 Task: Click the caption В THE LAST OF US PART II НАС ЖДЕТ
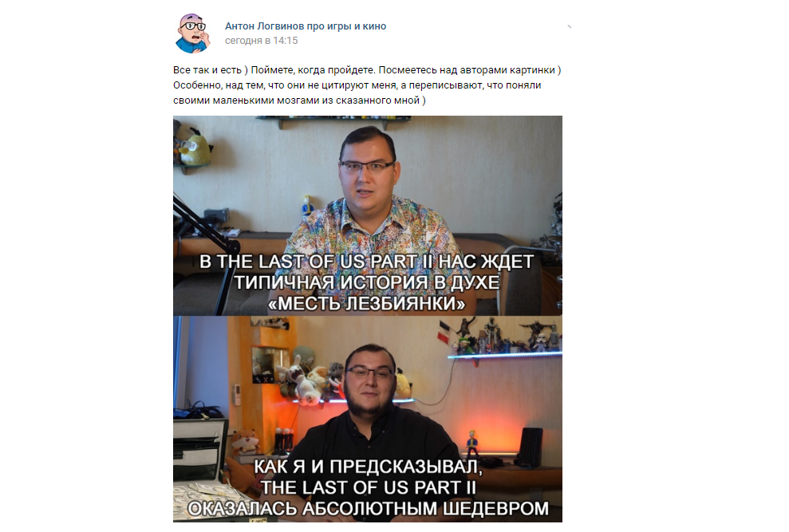(x=366, y=262)
